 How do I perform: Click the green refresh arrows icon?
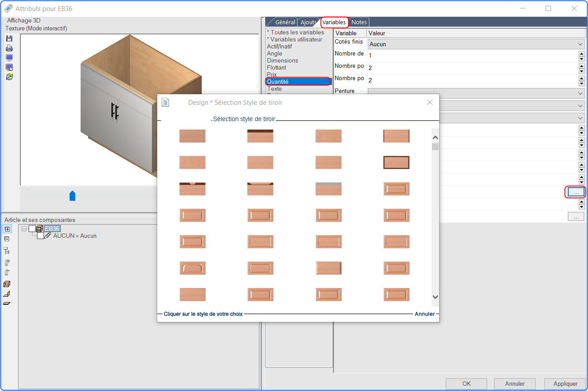tap(9, 77)
